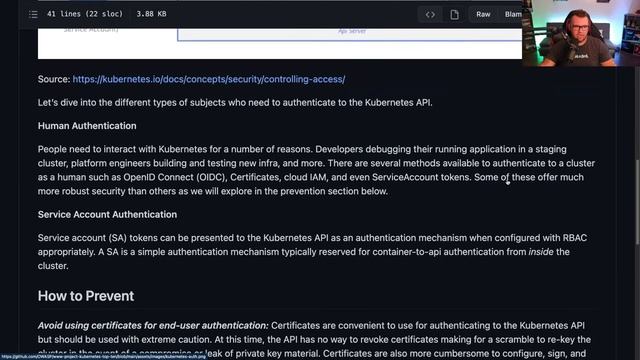Image resolution: width=640 pixels, height=360 pixels.
Task: Click 'Avoid using certificates for end-user authentication:' text
Action: 153,325
